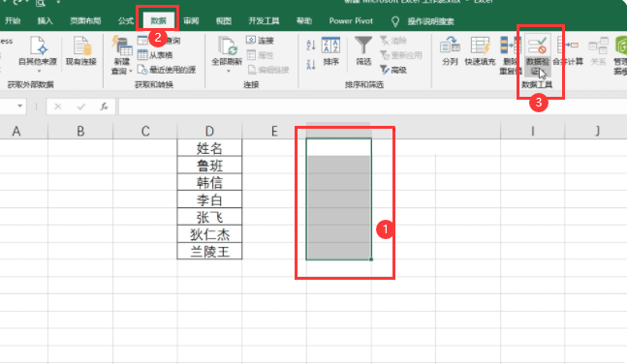
Task: Sort ascending A to Z
Action: point(311,45)
